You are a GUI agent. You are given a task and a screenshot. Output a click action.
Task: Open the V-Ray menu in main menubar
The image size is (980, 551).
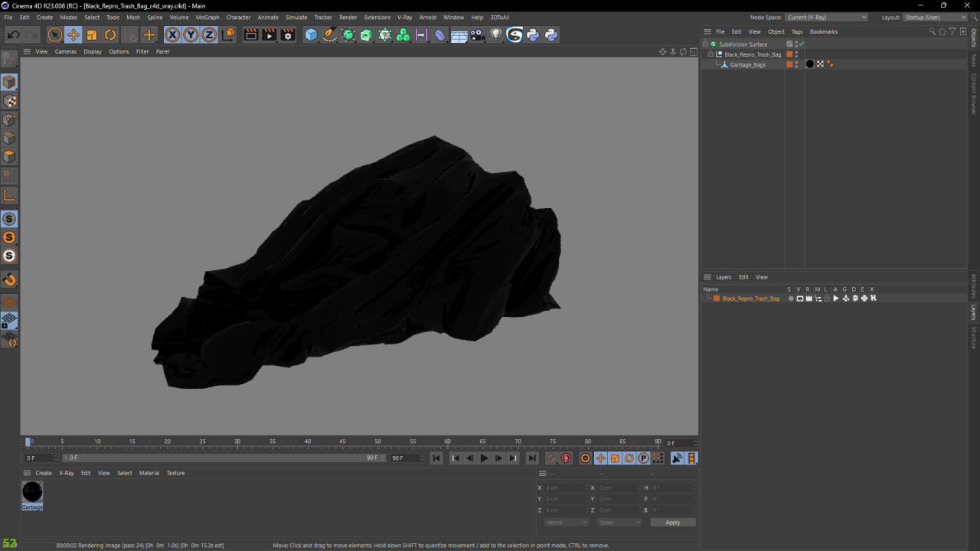tap(405, 17)
